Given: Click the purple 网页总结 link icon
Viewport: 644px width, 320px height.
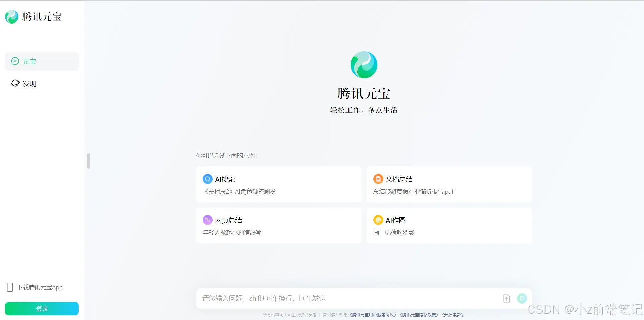Looking at the screenshot, I should 208,220.
